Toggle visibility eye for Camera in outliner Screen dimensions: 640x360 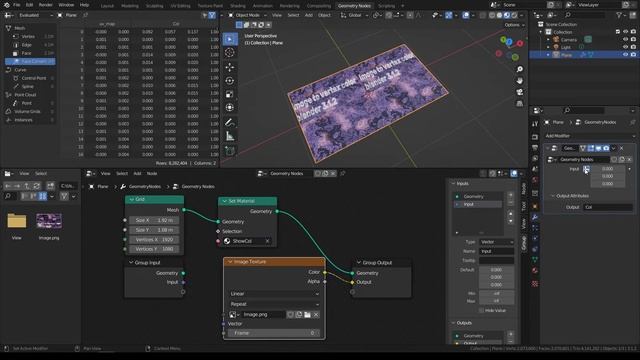[x=625, y=40]
